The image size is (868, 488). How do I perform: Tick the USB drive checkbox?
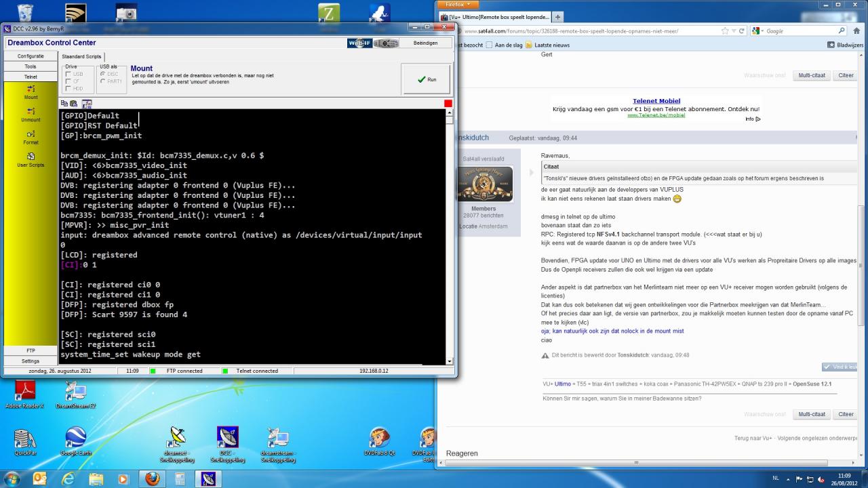click(x=68, y=74)
